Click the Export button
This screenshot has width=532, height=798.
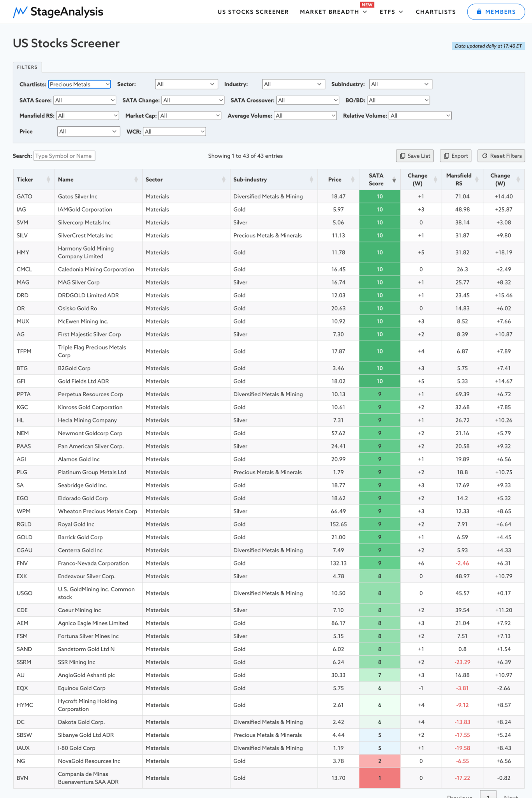click(x=456, y=156)
